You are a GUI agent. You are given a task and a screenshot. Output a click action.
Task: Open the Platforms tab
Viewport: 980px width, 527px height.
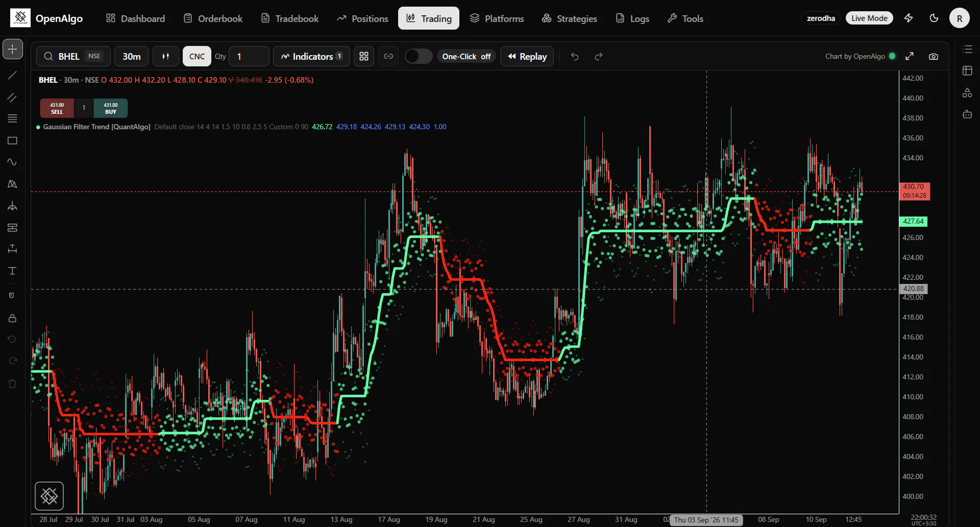tap(497, 18)
